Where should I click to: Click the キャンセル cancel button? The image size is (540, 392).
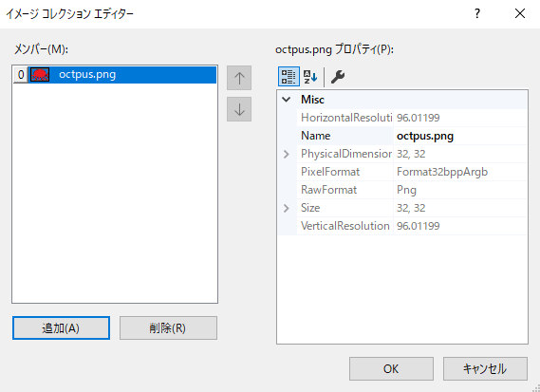click(485, 368)
